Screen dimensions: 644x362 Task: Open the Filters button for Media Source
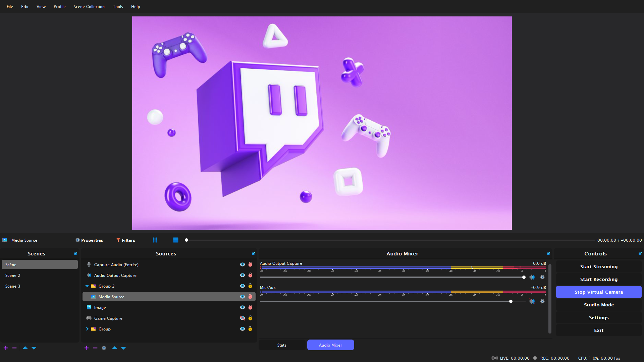coord(126,240)
